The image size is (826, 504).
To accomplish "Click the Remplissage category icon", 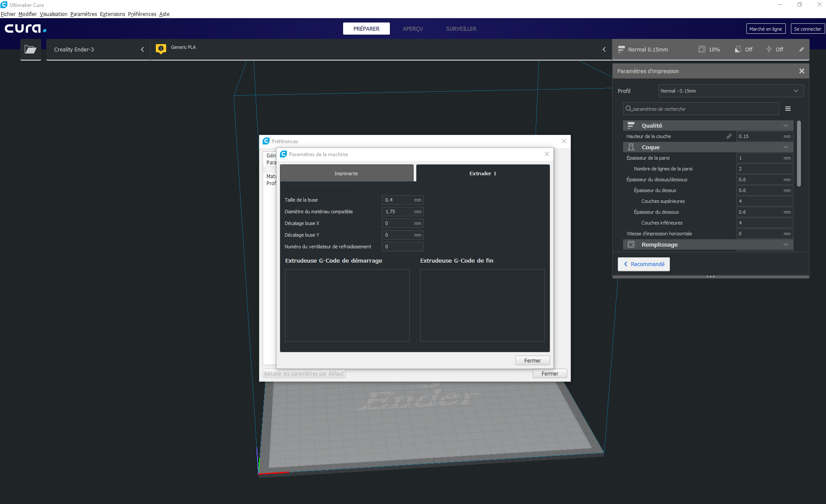I will pos(631,244).
